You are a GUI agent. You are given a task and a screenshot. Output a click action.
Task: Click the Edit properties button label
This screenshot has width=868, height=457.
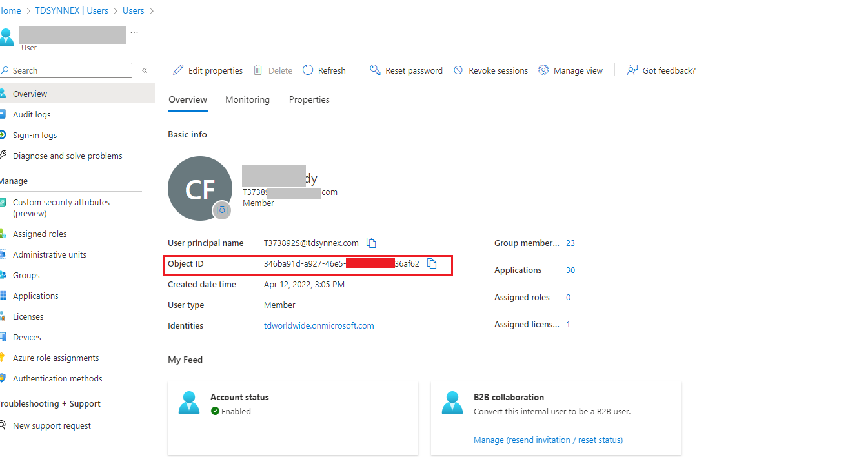[216, 70]
